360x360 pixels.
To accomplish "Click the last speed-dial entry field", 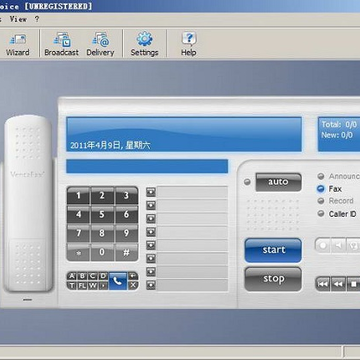I will (x=192, y=285).
